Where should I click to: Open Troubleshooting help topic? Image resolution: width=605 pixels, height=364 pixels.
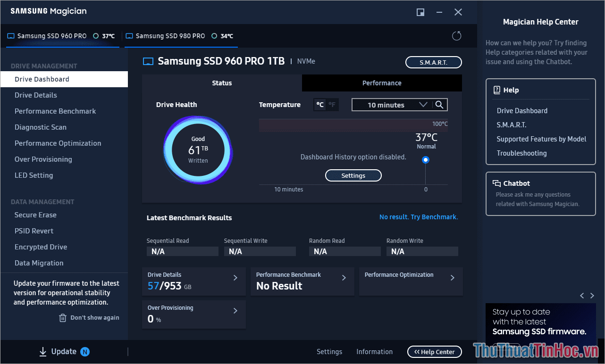coord(521,153)
